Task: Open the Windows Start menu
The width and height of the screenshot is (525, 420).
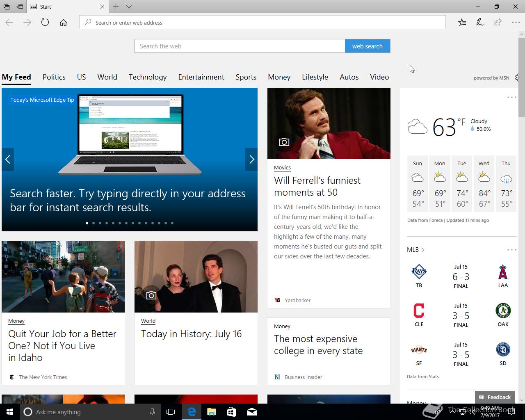Action: click(10, 412)
